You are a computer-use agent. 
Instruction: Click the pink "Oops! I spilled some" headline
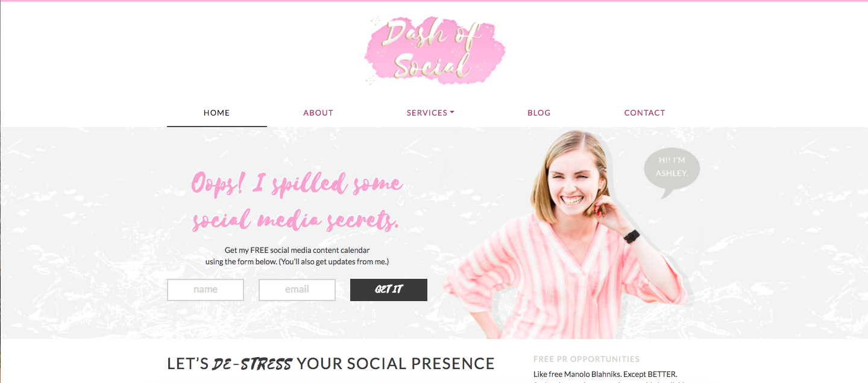tap(297, 184)
